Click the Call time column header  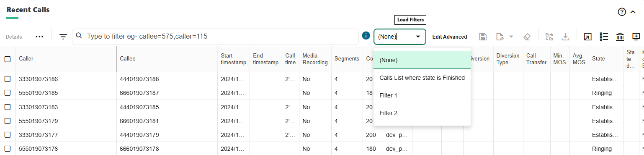point(290,59)
